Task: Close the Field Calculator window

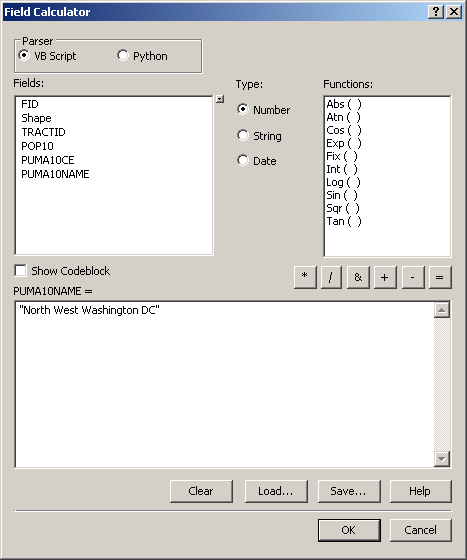Action: coord(454,11)
